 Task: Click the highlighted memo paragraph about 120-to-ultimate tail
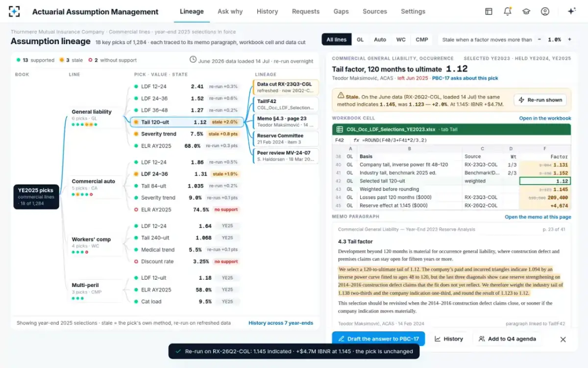click(450, 281)
